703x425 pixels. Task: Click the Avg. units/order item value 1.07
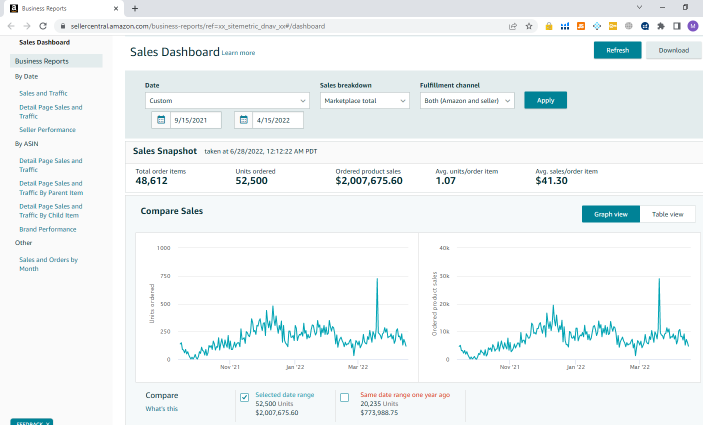coord(446,181)
